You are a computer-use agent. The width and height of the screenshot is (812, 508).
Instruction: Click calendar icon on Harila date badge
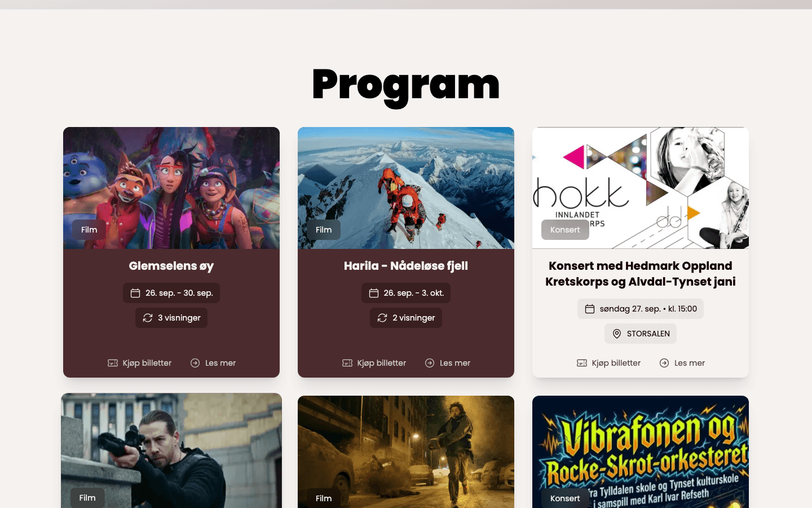(374, 293)
